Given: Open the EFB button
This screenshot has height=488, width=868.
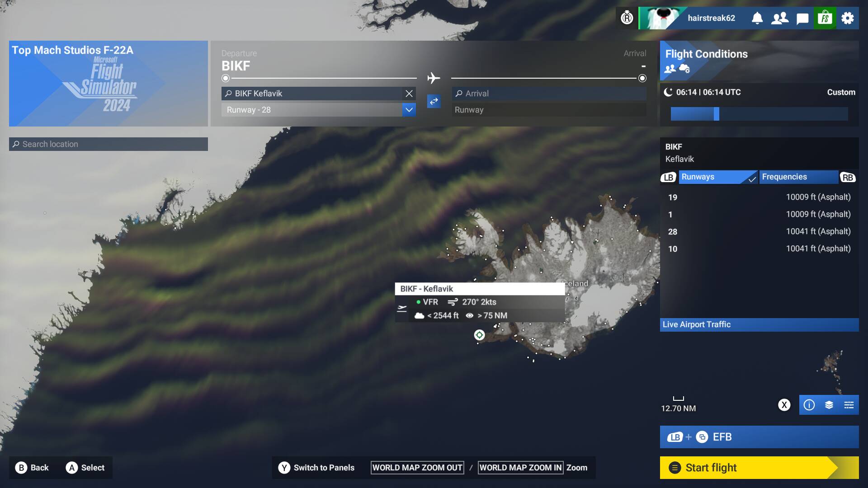Looking at the screenshot, I should (x=759, y=437).
